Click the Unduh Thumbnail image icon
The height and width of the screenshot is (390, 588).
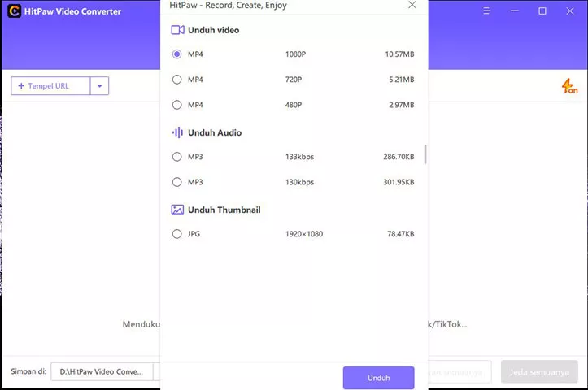[177, 210]
